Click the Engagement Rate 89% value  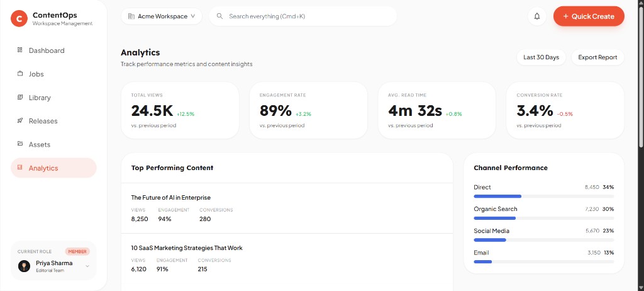pos(275,111)
